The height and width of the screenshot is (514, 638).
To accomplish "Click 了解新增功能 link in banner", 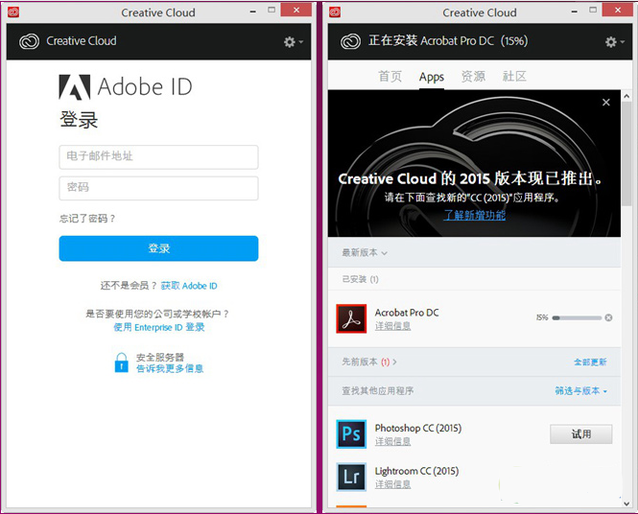I will 474,215.
